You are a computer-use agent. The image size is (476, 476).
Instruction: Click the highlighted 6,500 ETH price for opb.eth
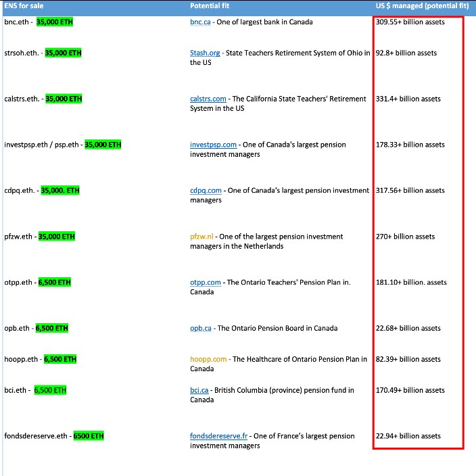(52, 329)
